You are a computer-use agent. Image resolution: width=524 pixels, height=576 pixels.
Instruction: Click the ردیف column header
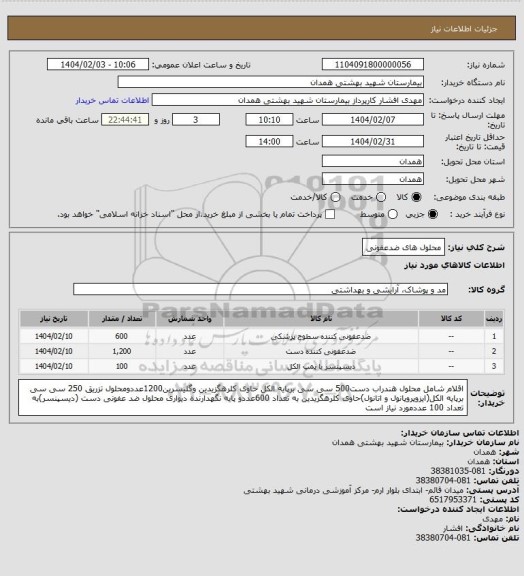coord(494,318)
